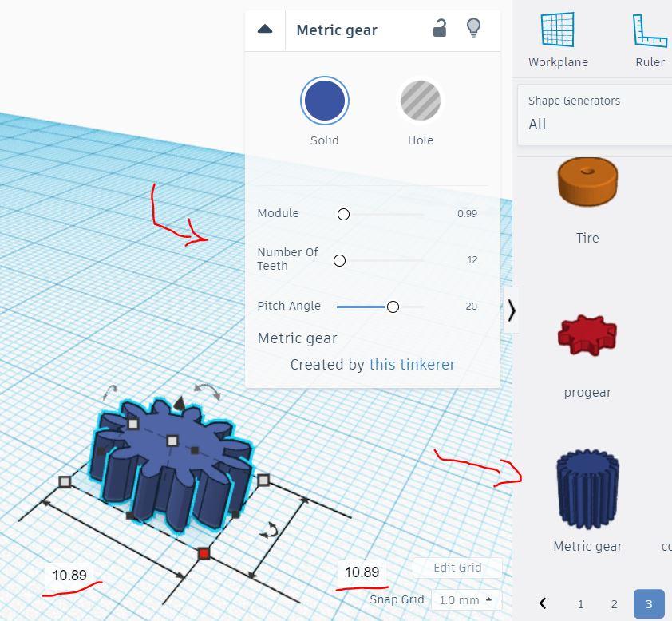Select the Ruler tool
Screen dimensions: 672x621
[650, 40]
